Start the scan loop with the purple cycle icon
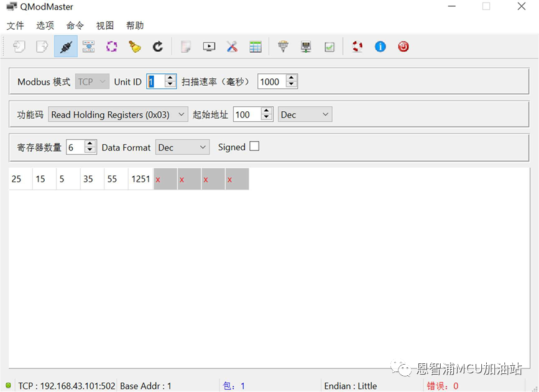The height and width of the screenshot is (392, 539). point(112,46)
